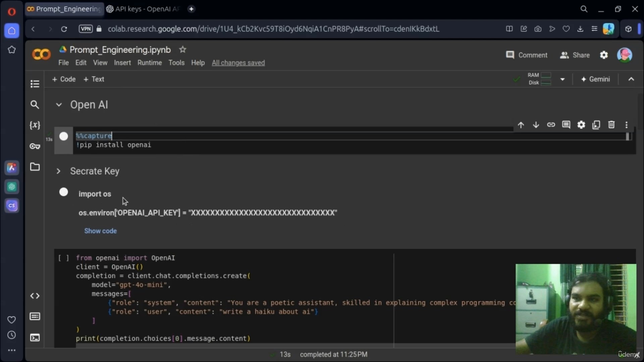
Task: Add a comment to the cell
Action: coord(566,125)
